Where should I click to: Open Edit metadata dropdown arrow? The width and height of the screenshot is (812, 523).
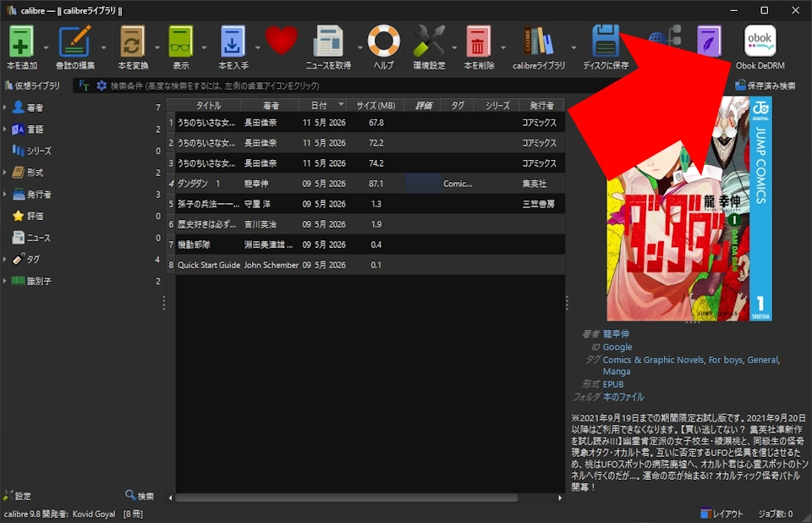click(103, 47)
